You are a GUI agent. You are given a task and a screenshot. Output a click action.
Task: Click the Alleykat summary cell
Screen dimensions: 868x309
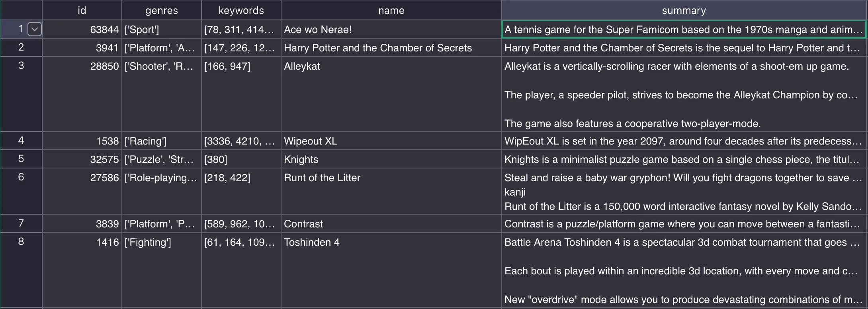(684, 95)
